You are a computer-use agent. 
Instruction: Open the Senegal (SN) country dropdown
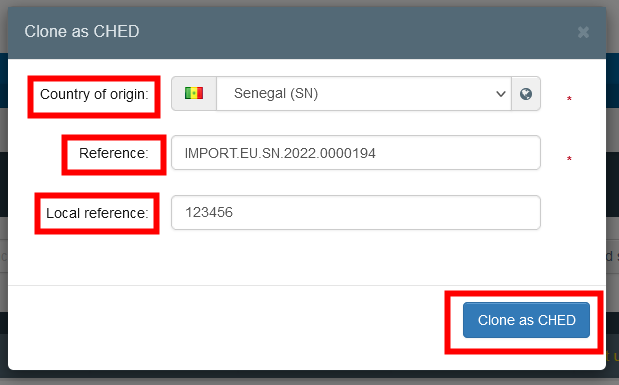[x=364, y=94]
